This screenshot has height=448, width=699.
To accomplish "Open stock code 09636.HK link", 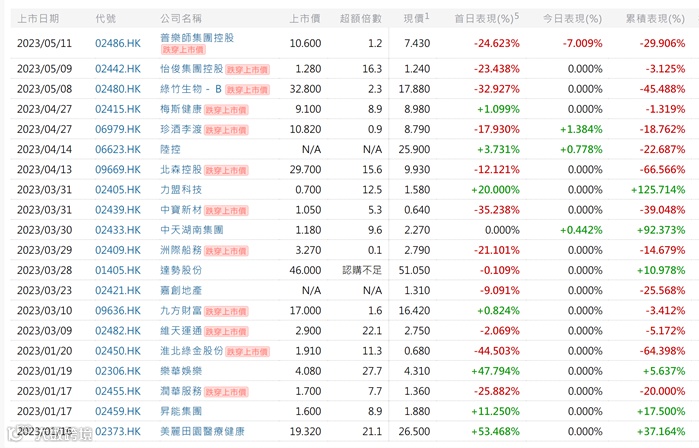I will (x=118, y=310).
